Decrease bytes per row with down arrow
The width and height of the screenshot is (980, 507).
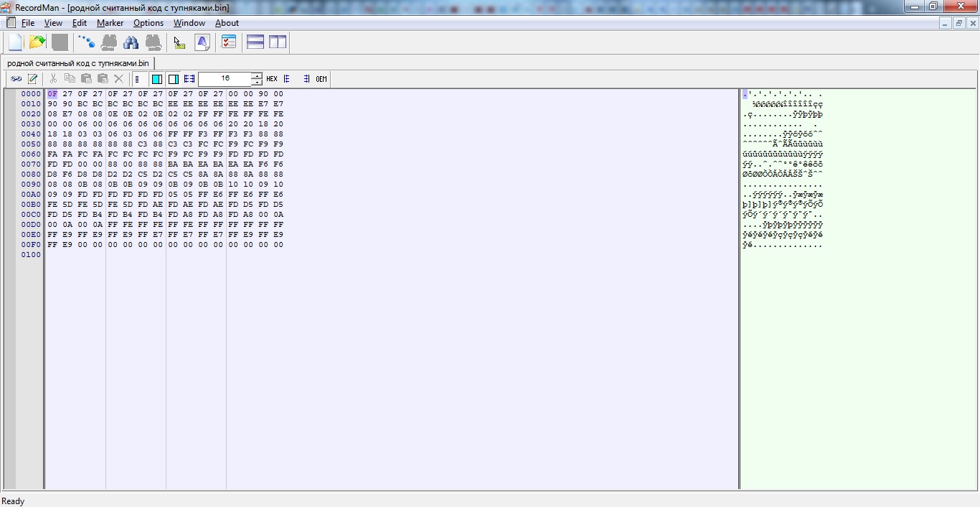pos(257,83)
